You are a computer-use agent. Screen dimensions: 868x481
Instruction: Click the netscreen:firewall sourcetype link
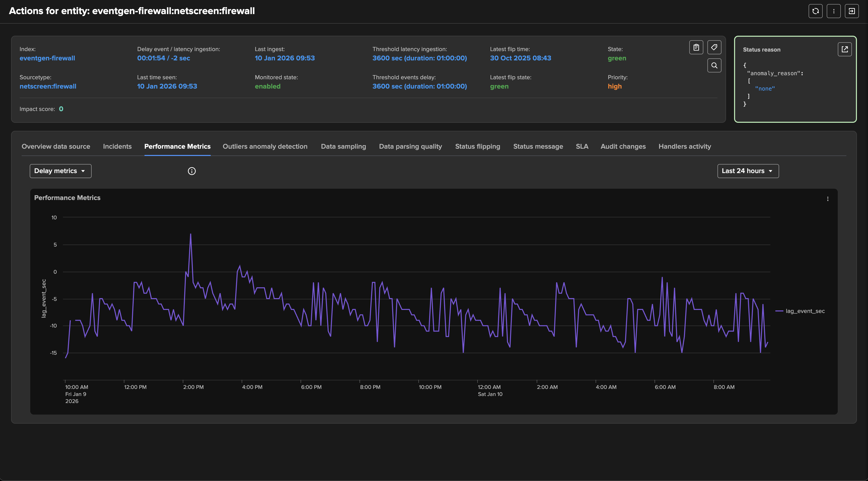point(48,86)
